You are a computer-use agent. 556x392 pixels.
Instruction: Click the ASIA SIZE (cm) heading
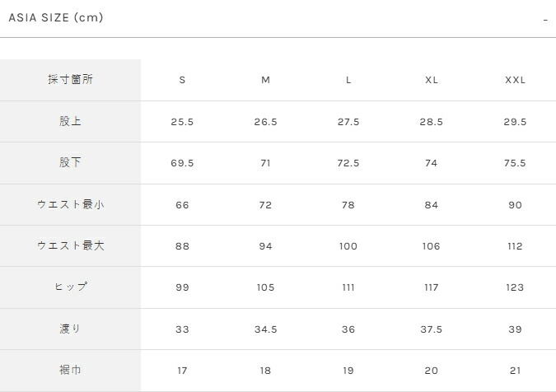[x=56, y=17]
